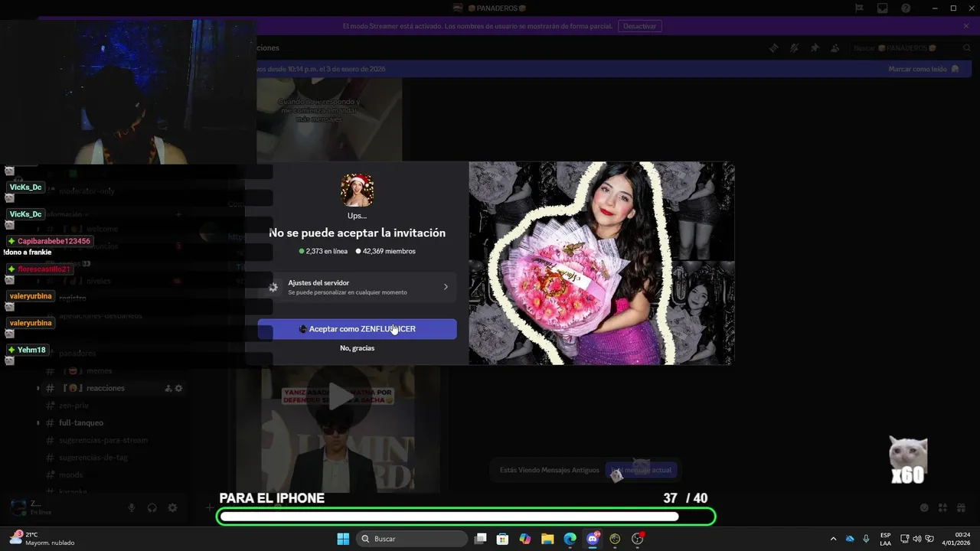Click the Yehm18 chat username
Viewport: 980px width, 551px height.
[x=27, y=350]
